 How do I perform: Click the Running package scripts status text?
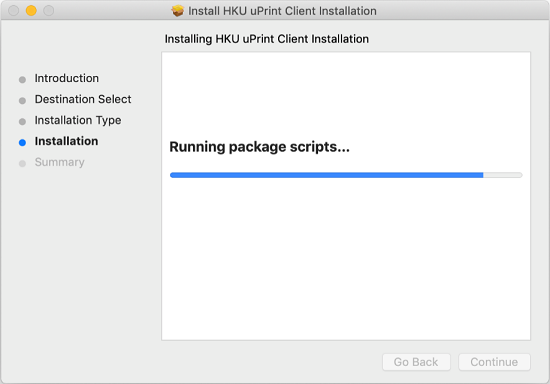[260, 147]
